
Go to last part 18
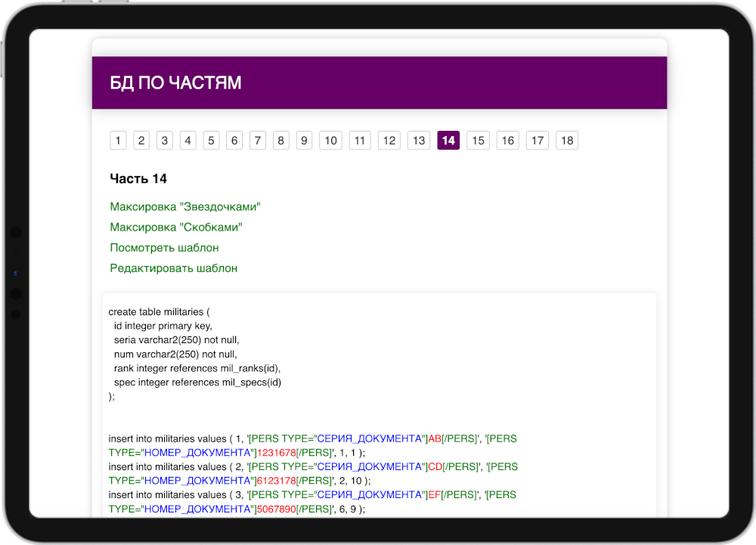(567, 141)
